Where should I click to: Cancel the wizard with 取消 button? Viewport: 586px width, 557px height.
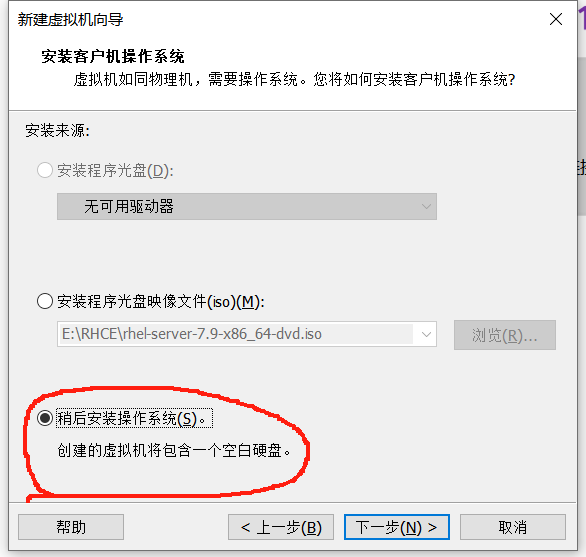tap(513, 527)
